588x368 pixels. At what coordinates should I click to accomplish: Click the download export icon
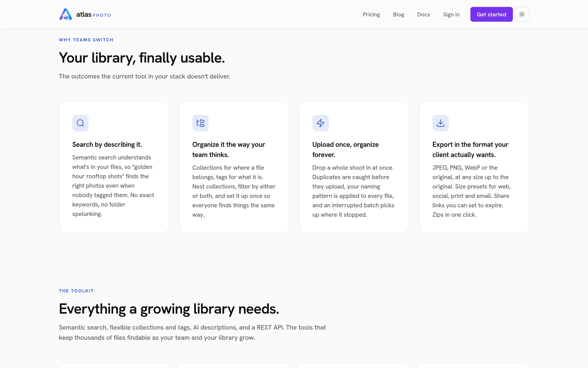(x=441, y=123)
